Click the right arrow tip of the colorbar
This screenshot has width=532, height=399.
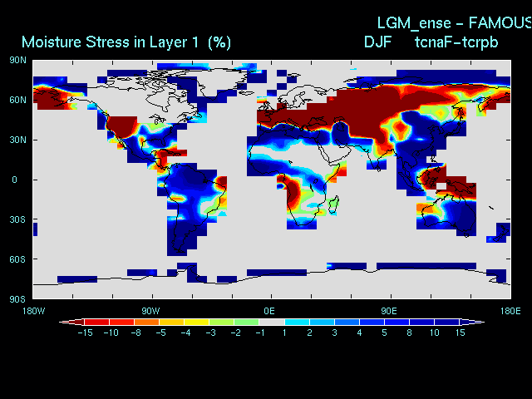click(x=481, y=322)
